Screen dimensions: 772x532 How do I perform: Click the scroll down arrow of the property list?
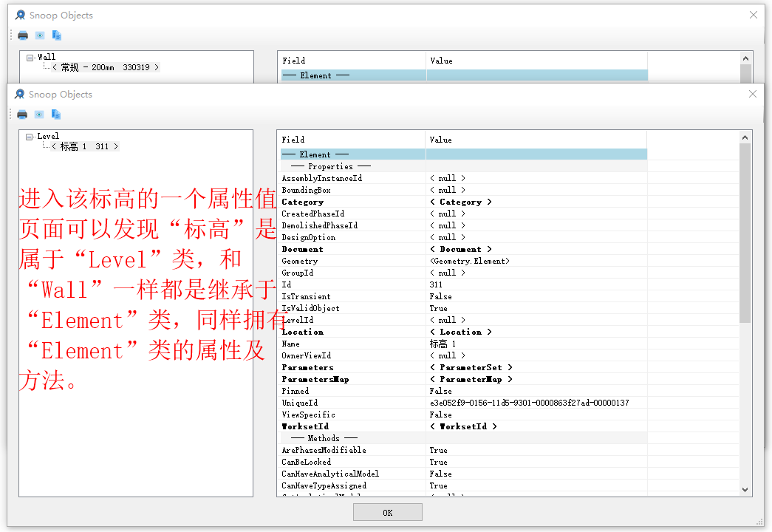pyautogui.click(x=745, y=490)
